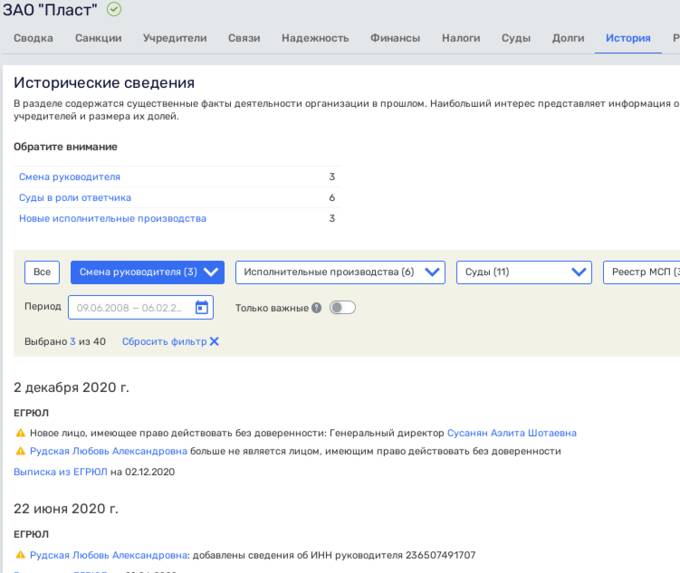Click the Выбрано 3 из 40 counter text
The image size is (680, 573).
65,341
